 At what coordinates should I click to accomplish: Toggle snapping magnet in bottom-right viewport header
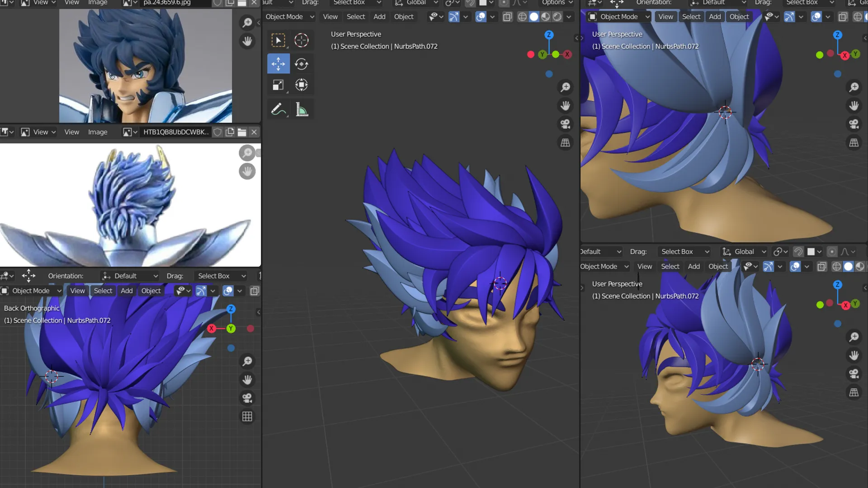point(798,252)
